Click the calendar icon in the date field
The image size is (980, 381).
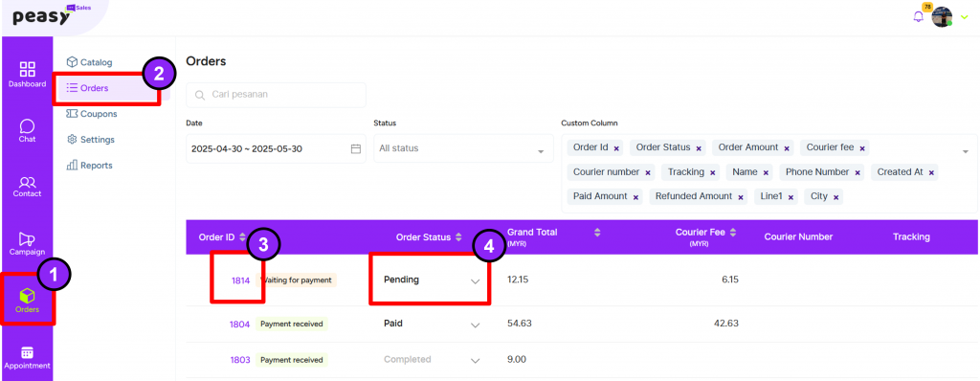(356, 149)
